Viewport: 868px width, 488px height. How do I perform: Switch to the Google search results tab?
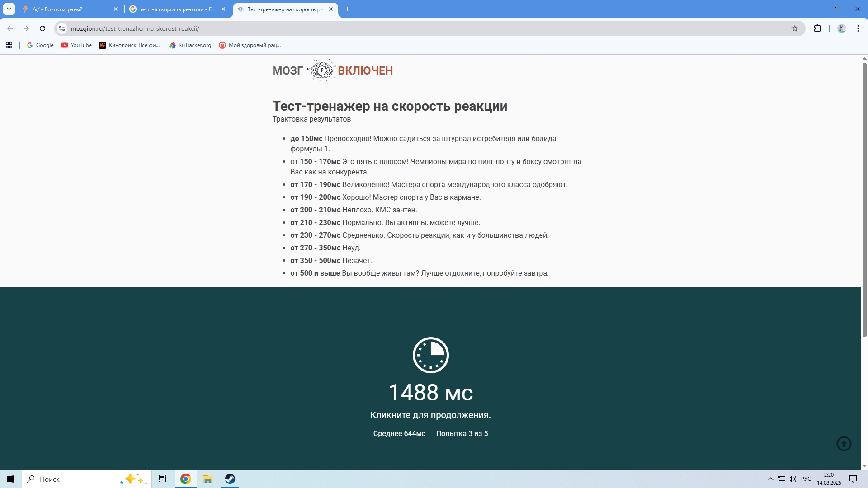(176, 9)
